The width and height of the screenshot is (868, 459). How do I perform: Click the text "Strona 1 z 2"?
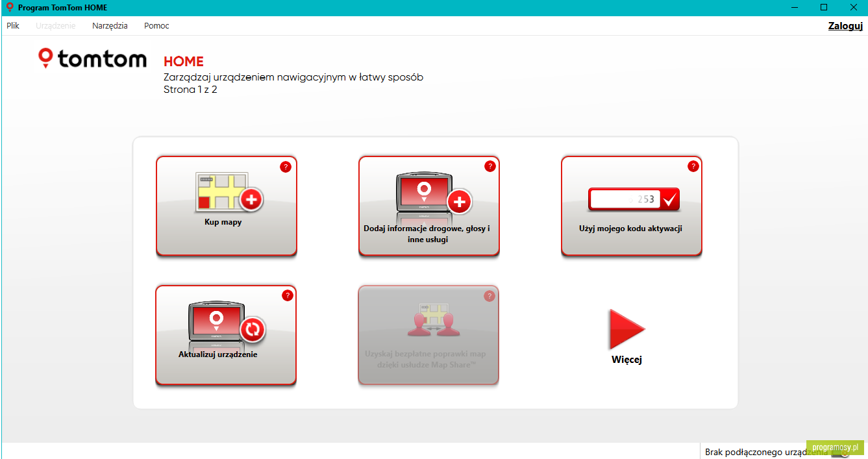[x=190, y=90]
